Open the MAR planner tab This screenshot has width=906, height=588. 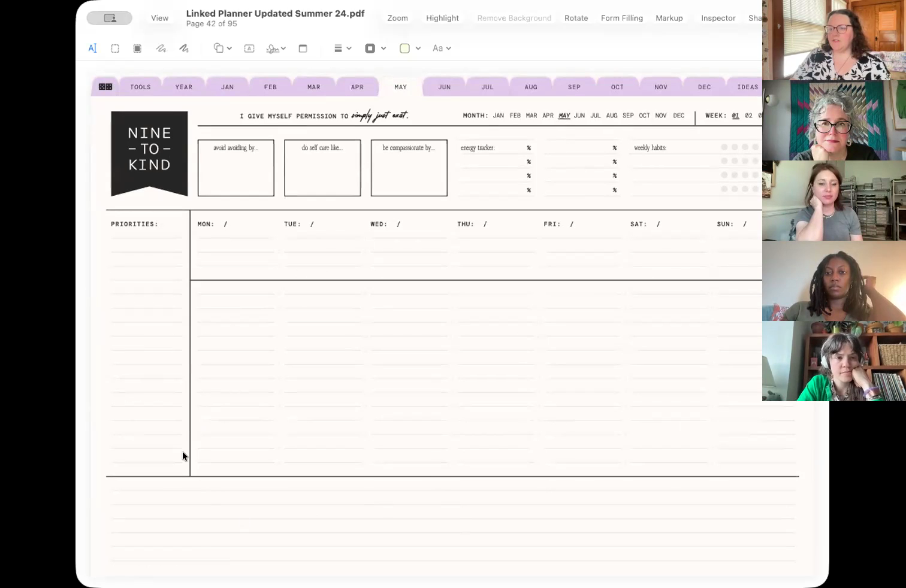coord(314,87)
